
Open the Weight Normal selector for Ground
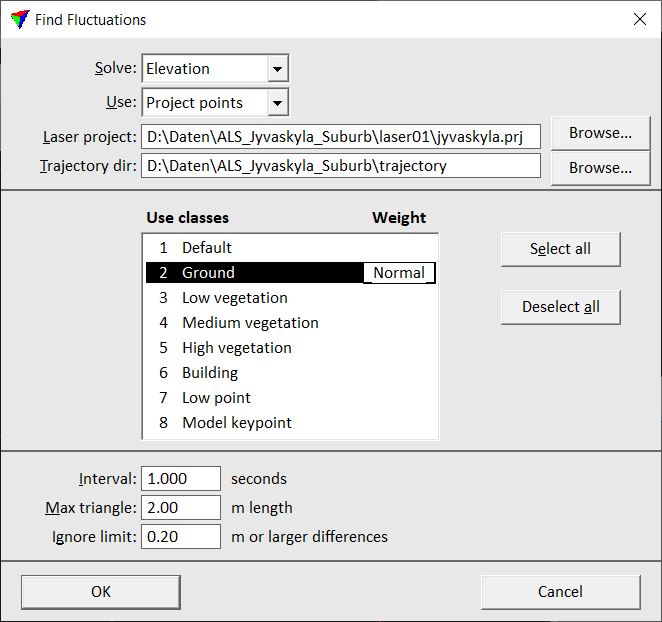click(x=399, y=273)
